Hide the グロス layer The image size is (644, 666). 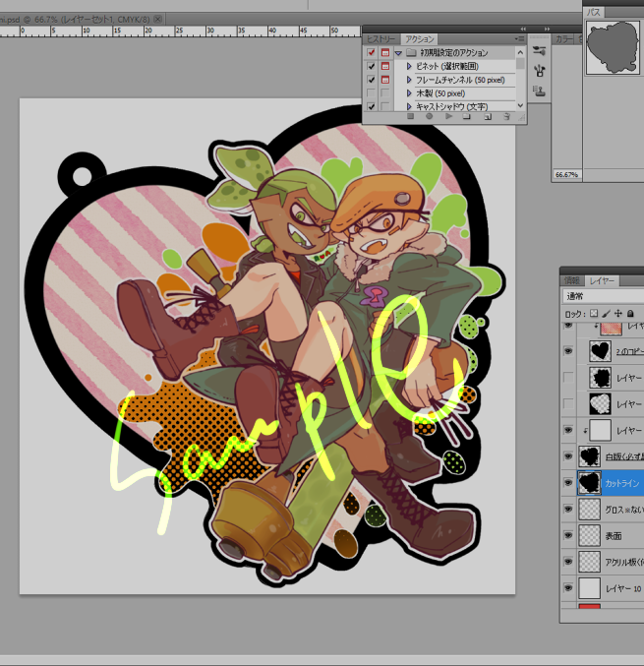click(568, 509)
